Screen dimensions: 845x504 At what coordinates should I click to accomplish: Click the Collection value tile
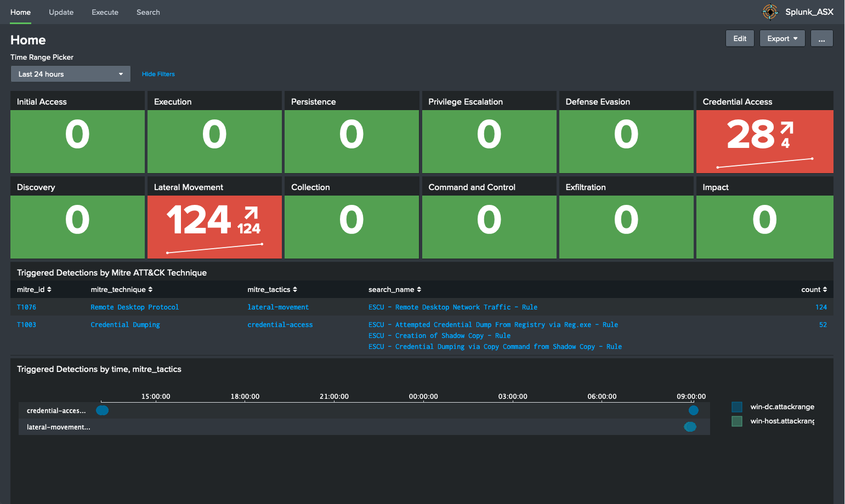(351, 227)
